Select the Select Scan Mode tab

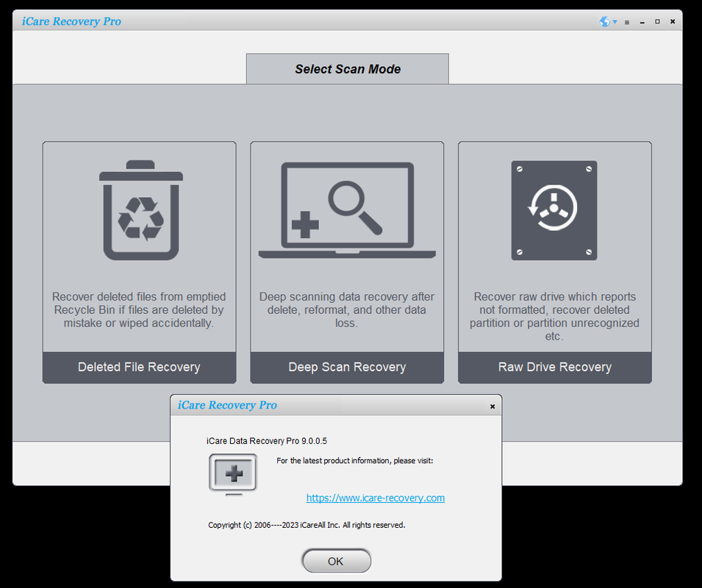pos(348,69)
